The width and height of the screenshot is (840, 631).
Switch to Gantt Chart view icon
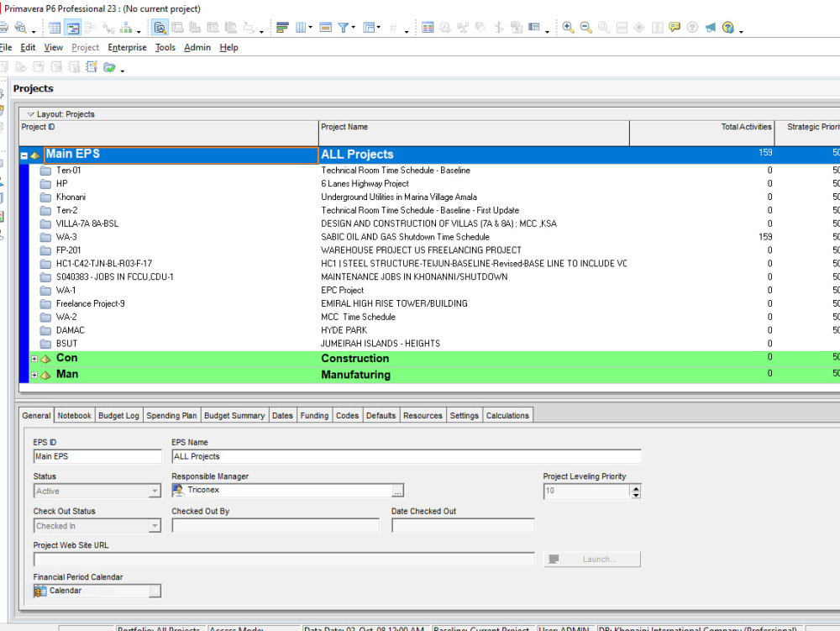tap(72, 28)
